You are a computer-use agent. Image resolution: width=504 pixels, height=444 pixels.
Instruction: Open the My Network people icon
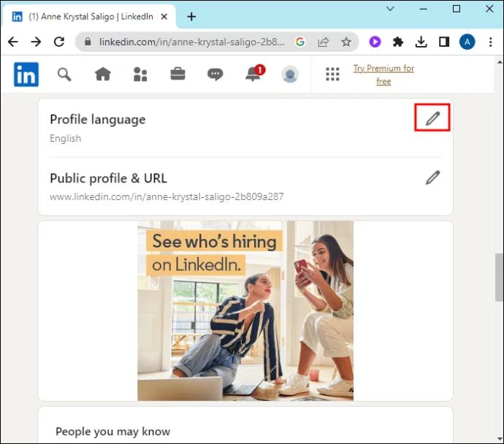pyautogui.click(x=140, y=74)
